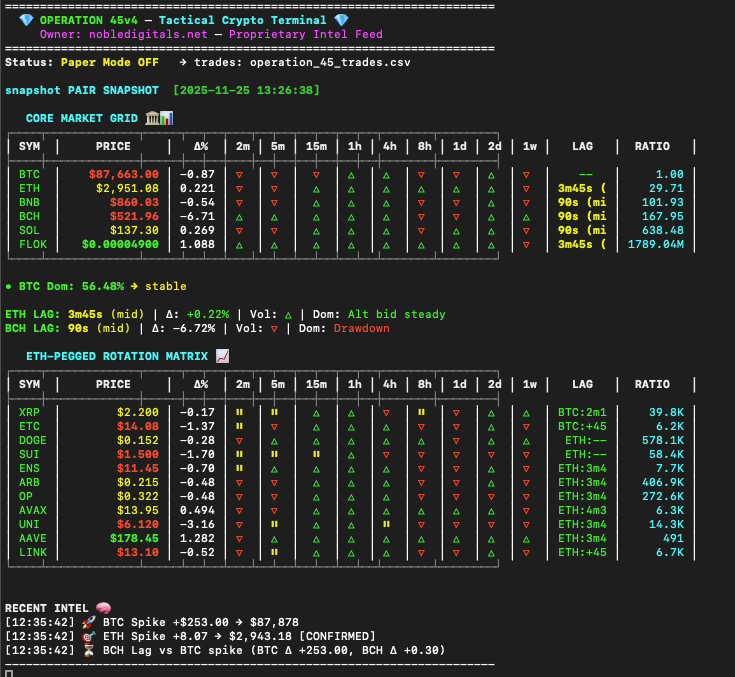Click the XRP 2m pause indicator
This screenshot has width=735, height=677.
[x=239, y=412]
